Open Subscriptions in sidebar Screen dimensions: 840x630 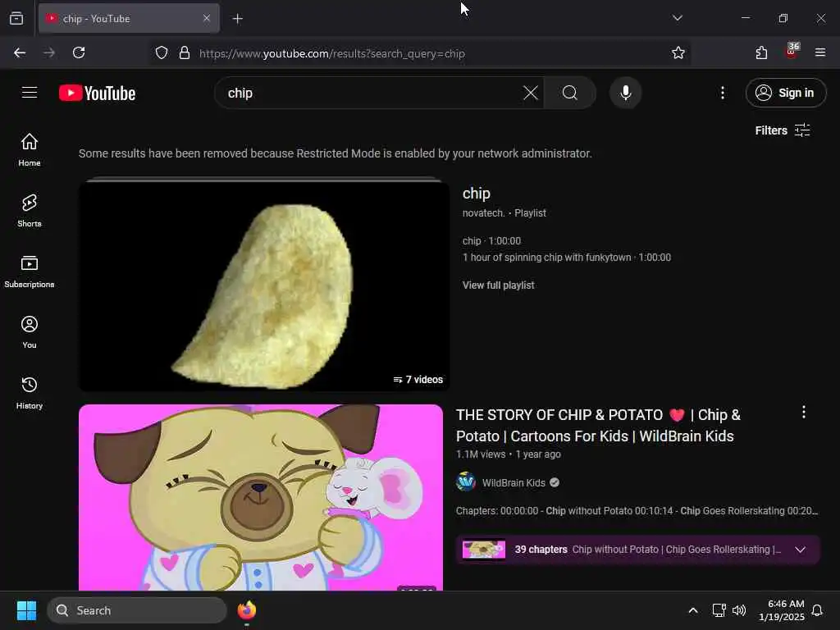click(30, 272)
